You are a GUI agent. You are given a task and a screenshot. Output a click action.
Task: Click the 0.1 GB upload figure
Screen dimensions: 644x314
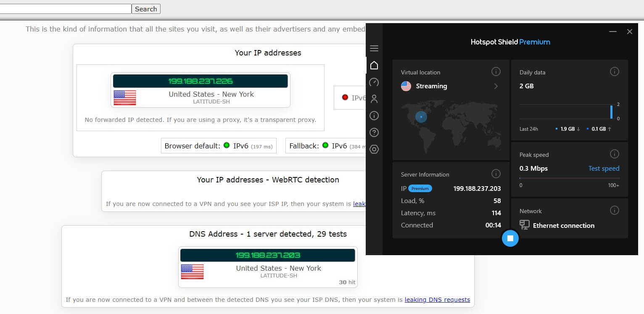coord(599,129)
